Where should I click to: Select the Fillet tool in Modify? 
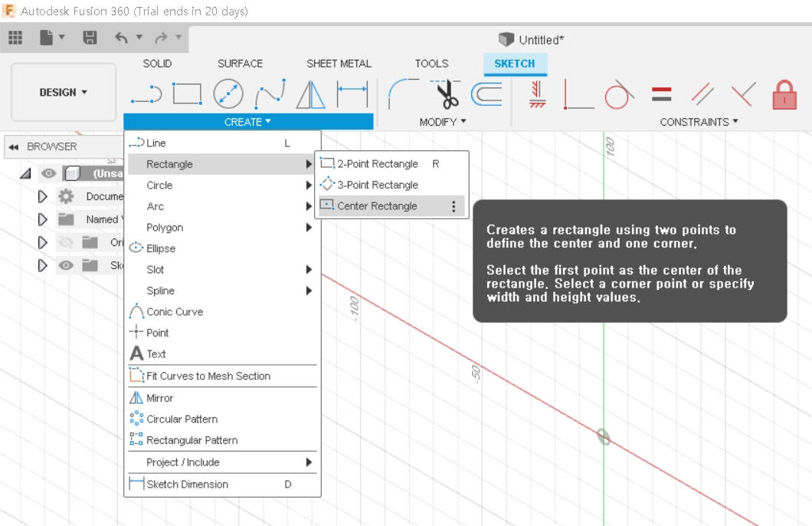pyautogui.click(x=404, y=94)
